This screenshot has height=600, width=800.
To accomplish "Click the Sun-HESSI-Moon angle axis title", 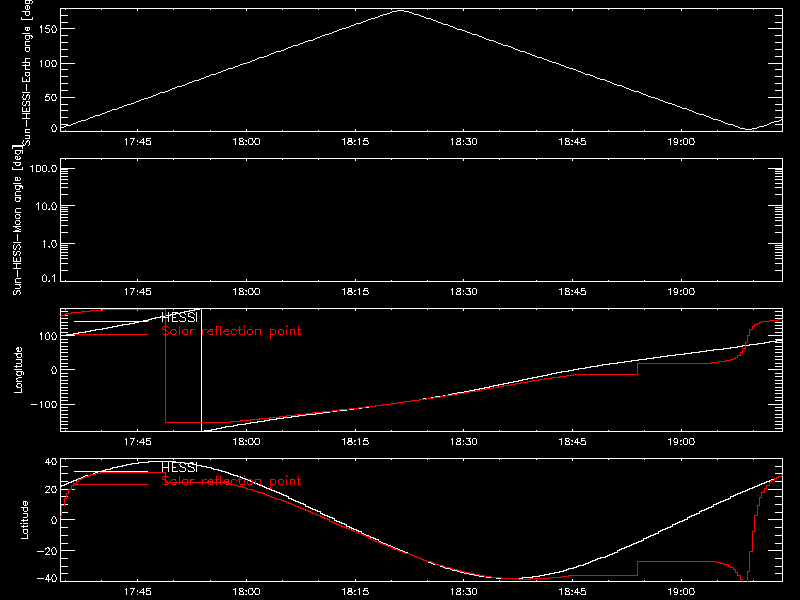I will 17,220.
